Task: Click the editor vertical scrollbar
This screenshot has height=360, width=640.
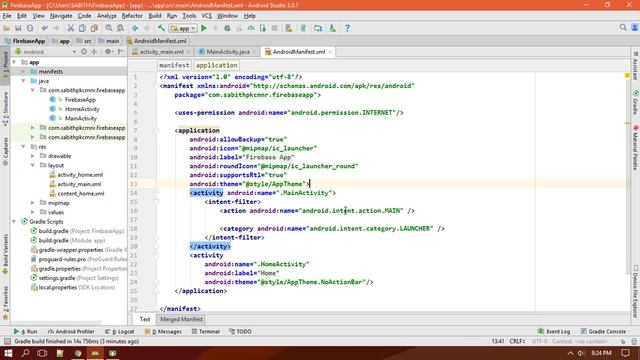Action: tap(627, 176)
